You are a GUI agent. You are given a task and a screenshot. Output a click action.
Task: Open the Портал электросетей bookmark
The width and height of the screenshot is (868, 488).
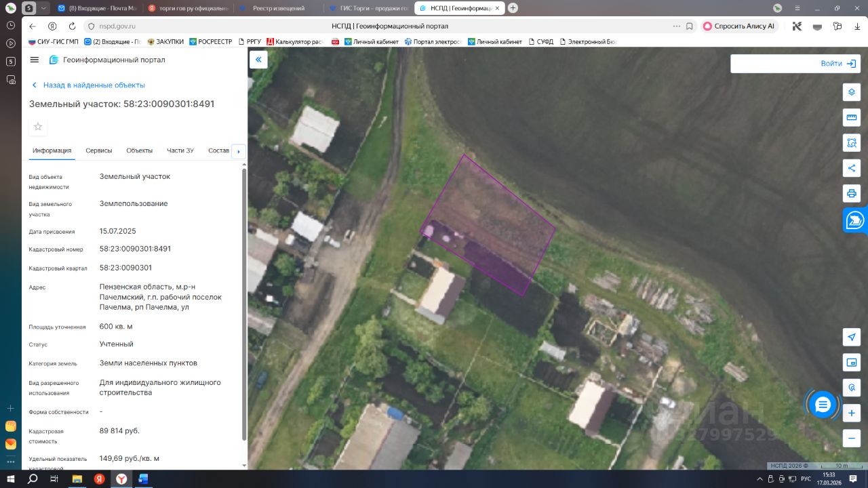[x=433, y=41]
